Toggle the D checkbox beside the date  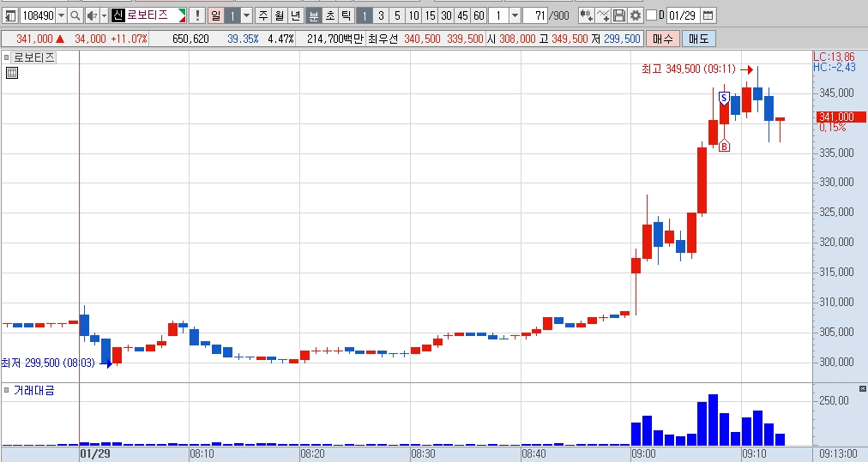(x=652, y=15)
